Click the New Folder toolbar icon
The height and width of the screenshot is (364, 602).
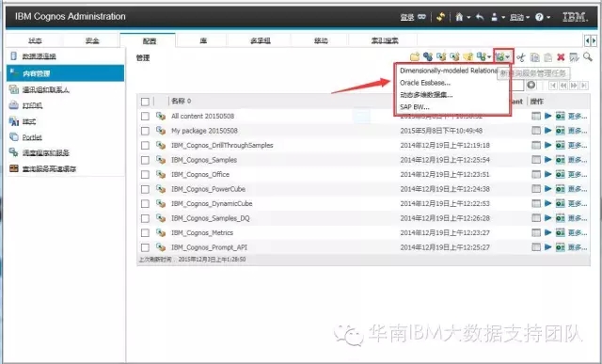click(x=415, y=56)
